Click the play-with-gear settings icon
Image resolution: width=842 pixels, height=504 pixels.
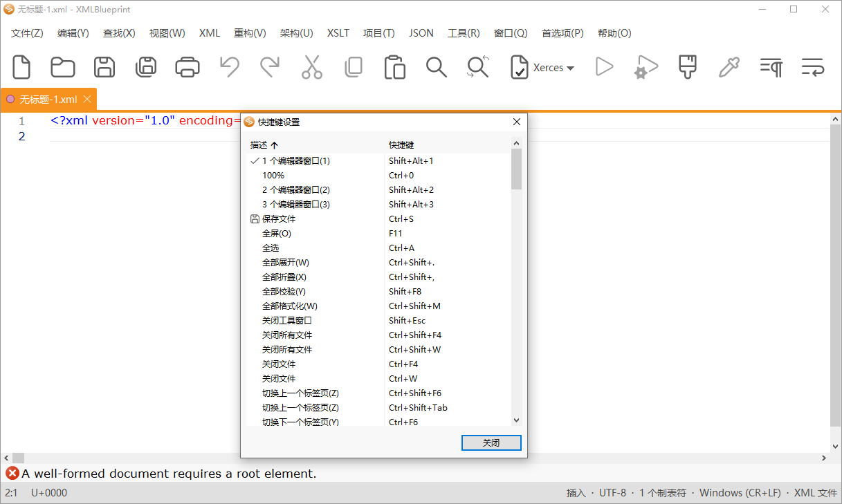tap(646, 67)
